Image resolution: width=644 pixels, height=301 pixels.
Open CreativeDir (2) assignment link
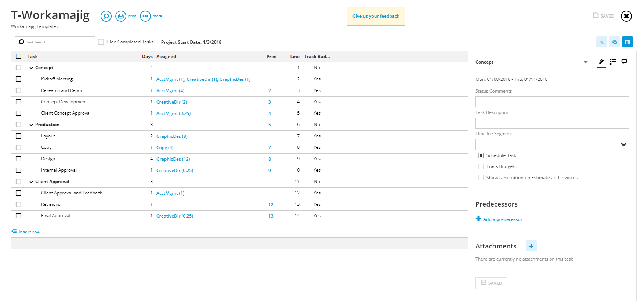click(171, 102)
